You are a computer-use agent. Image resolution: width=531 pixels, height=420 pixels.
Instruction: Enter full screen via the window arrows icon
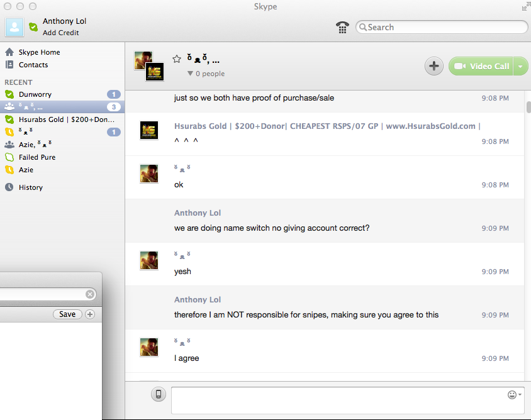(x=526, y=6)
